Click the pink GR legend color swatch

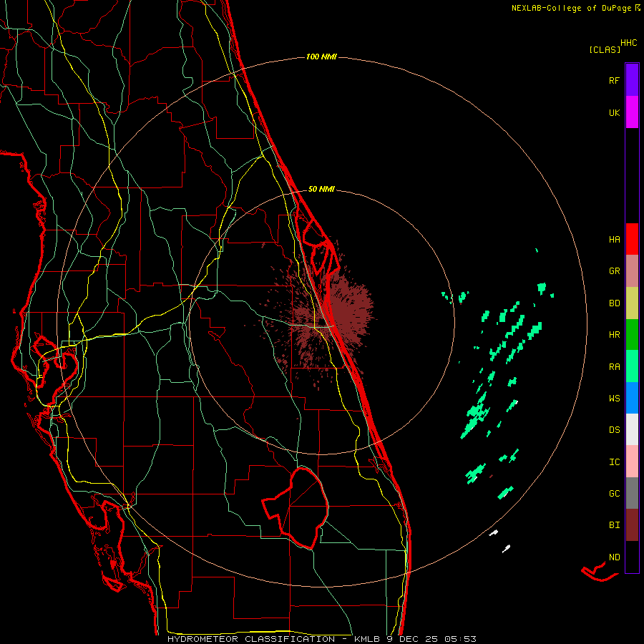coord(632,270)
